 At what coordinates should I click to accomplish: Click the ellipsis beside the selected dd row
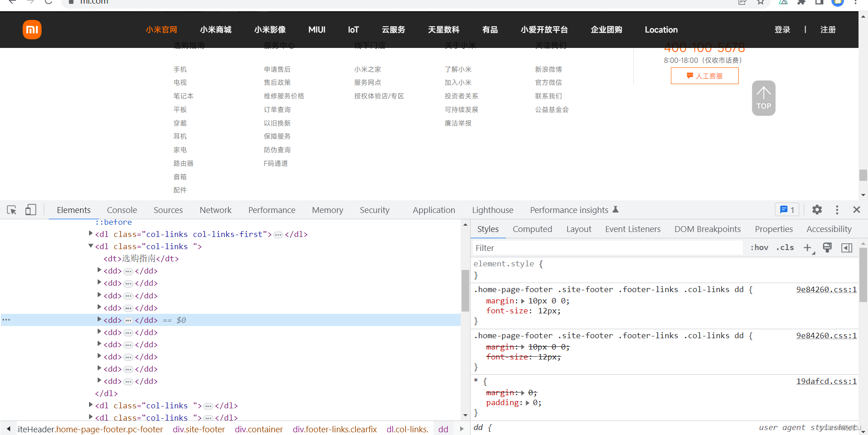tap(128, 321)
